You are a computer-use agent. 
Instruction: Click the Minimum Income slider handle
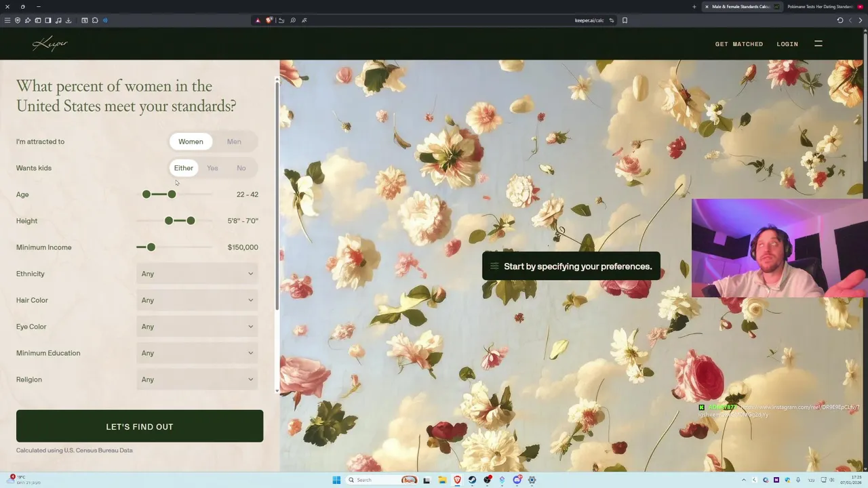(x=151, y=247)
